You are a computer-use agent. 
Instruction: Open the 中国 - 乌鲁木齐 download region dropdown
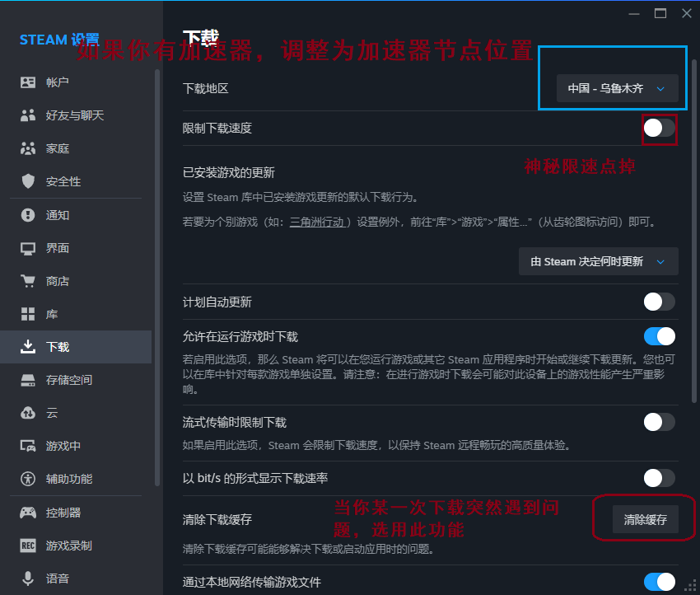(x=617, y=88)
